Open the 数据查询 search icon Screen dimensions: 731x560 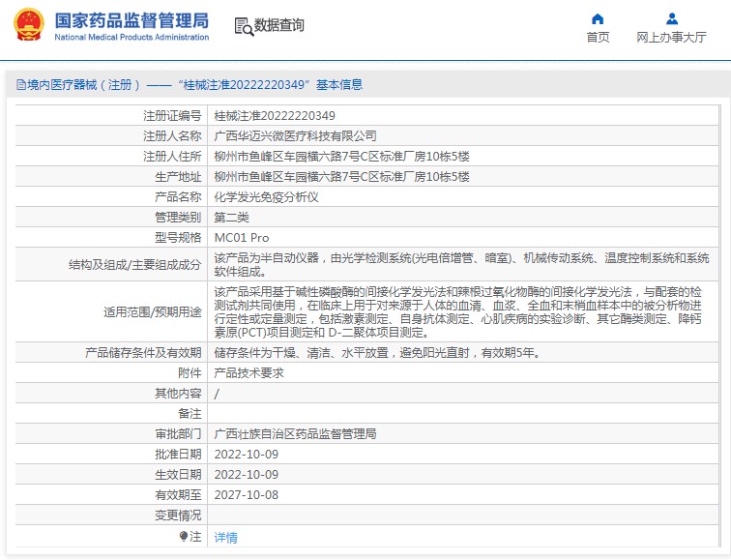point(244,26)
